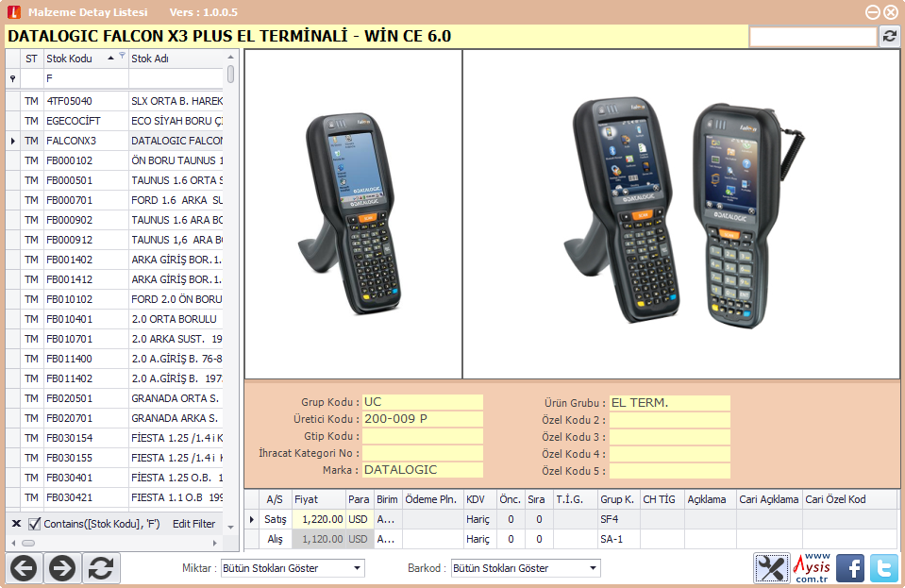Remove filter with X icon
Image resolution: width=905 pixels, height=588 pixels.
click(16, 524)
